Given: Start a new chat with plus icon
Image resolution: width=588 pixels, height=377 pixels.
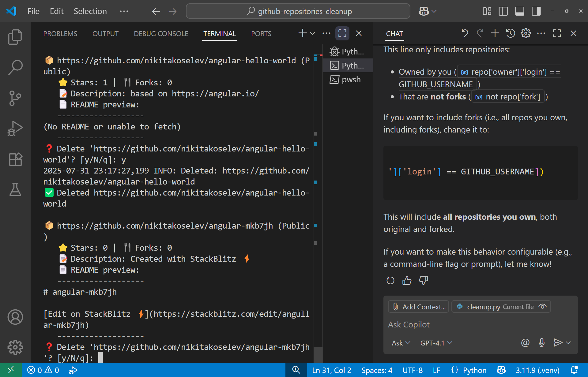Looking at the screenshot, I should 495,33.
